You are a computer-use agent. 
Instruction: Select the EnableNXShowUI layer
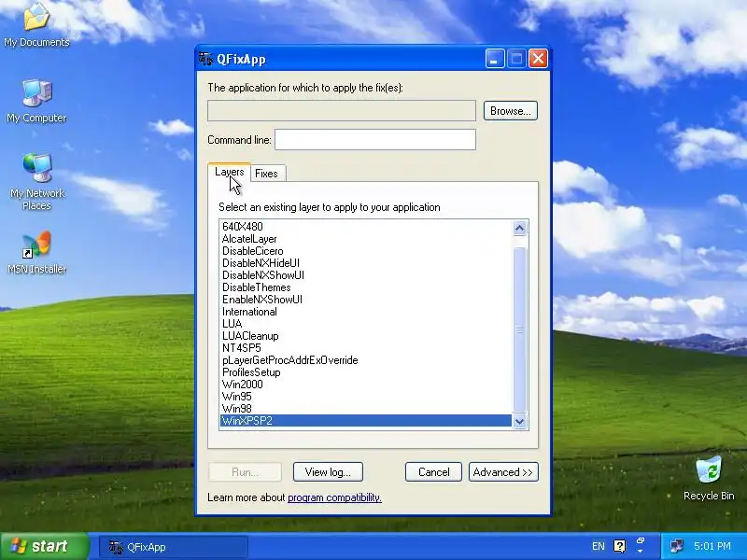pyautogui.click(x=366, y=300)
